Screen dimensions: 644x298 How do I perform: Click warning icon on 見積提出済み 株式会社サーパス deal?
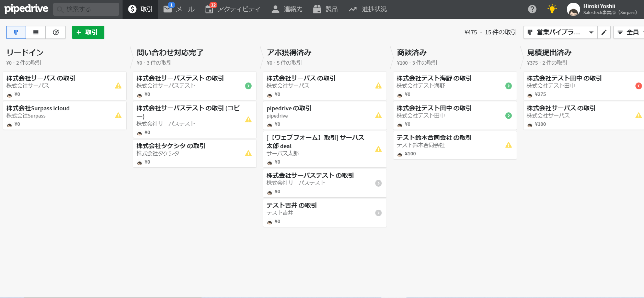pos(639,115)
